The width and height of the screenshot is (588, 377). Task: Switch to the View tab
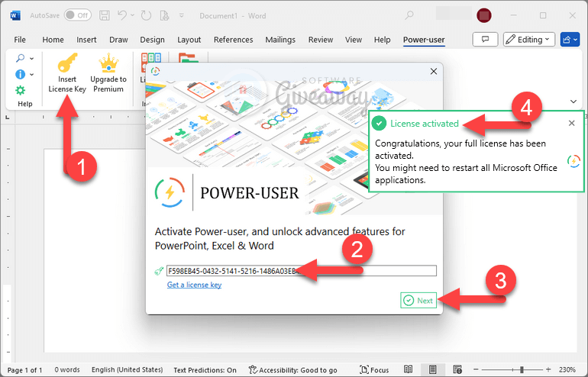(354, 40)
